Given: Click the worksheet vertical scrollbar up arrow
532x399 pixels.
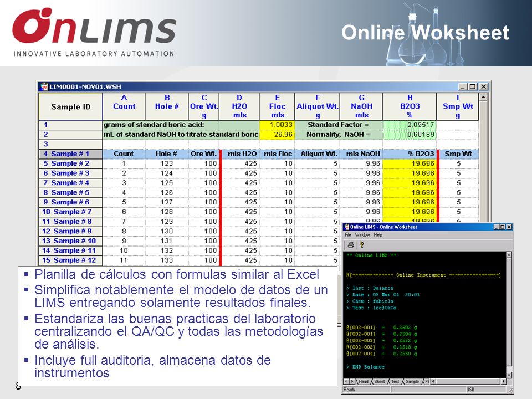Looking at the screenshot, I should click(x=483, y=97).
